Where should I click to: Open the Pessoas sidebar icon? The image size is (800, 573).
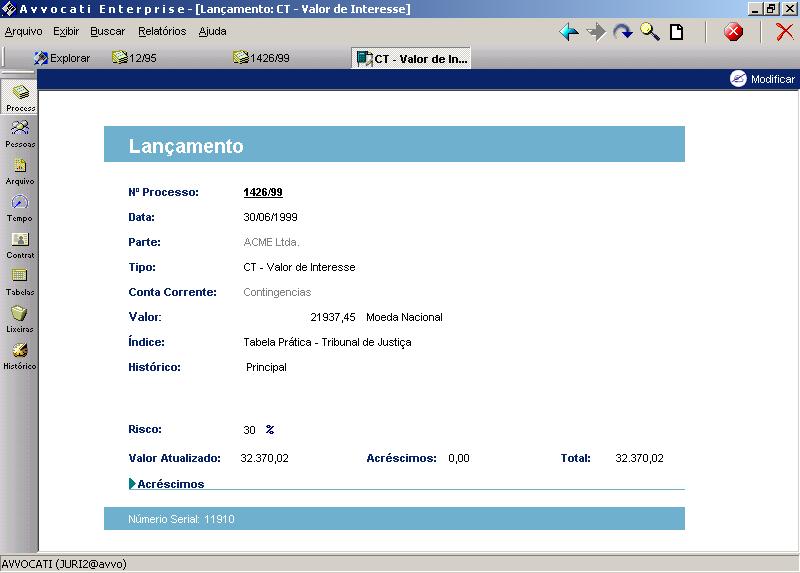[20, 134]
